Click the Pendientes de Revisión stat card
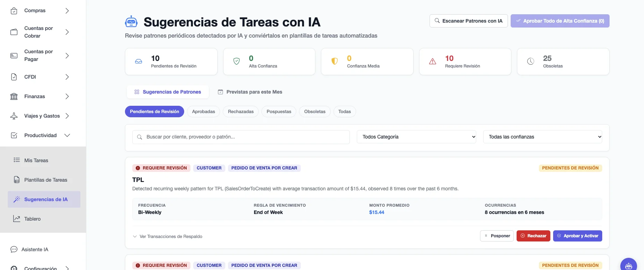This screenshot has width=644, height=270. click(x=171, y=62)
